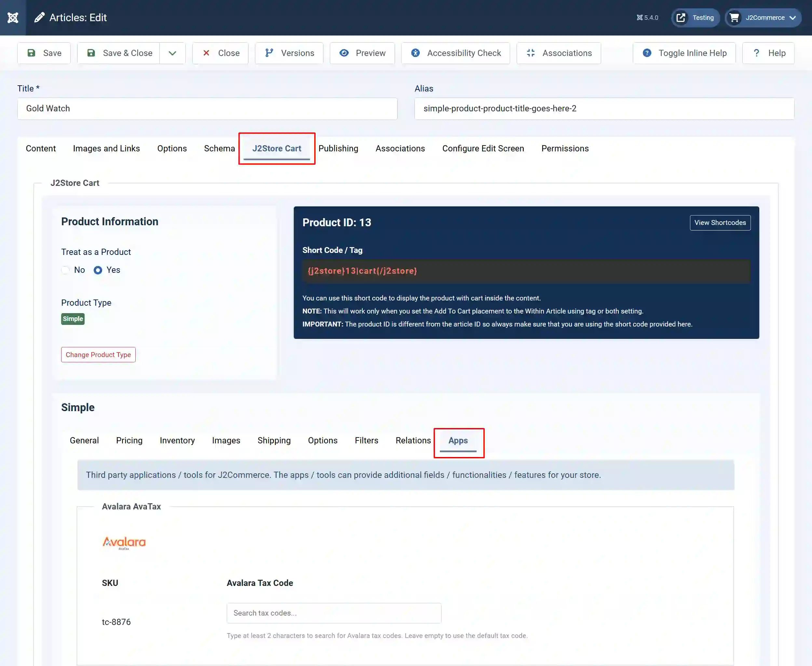This screenshot has height=666, width=812.
Task: Open the Versions history
Action: (289, 53)
